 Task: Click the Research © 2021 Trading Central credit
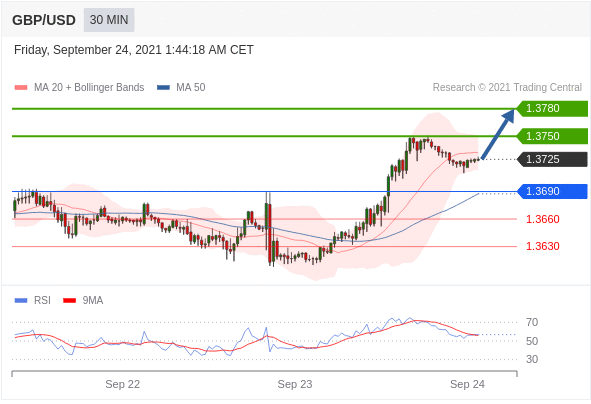click(x=507, y=87)
